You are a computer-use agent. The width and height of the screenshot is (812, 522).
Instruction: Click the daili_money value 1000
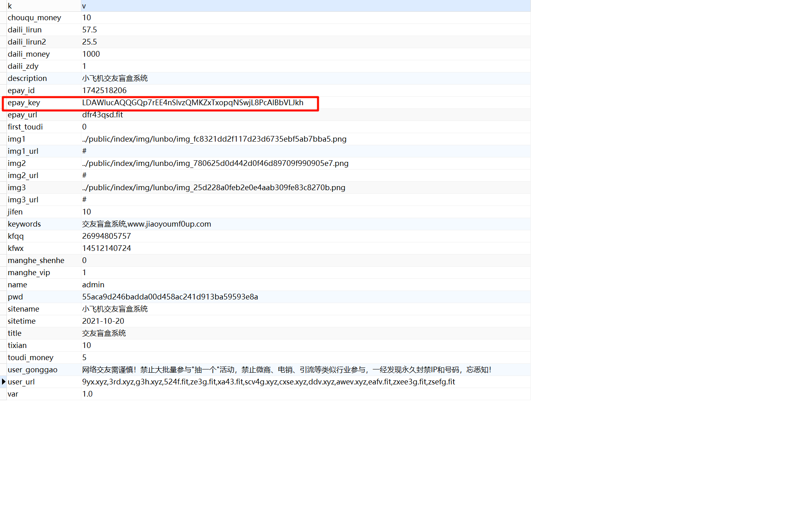pyautogui.click(x=91, y=54)
